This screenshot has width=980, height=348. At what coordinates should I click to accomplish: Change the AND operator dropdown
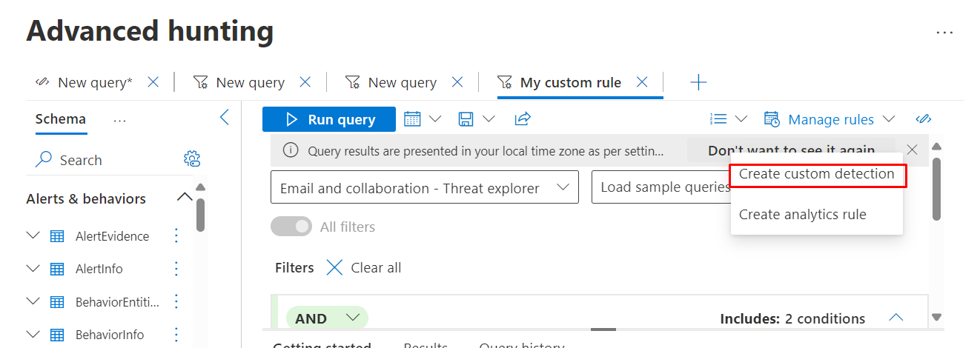tap(327, 318)
